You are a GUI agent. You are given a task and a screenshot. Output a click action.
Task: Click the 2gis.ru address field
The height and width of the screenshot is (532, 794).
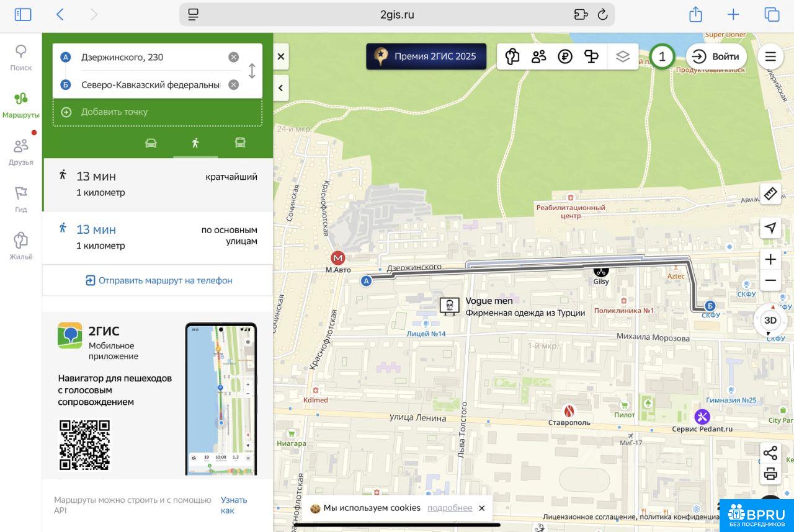397,14
